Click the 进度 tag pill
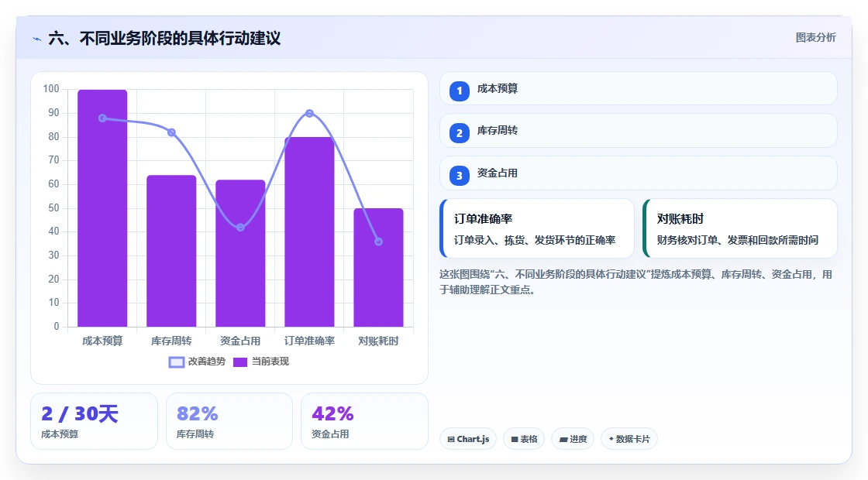 coord(573,439)
